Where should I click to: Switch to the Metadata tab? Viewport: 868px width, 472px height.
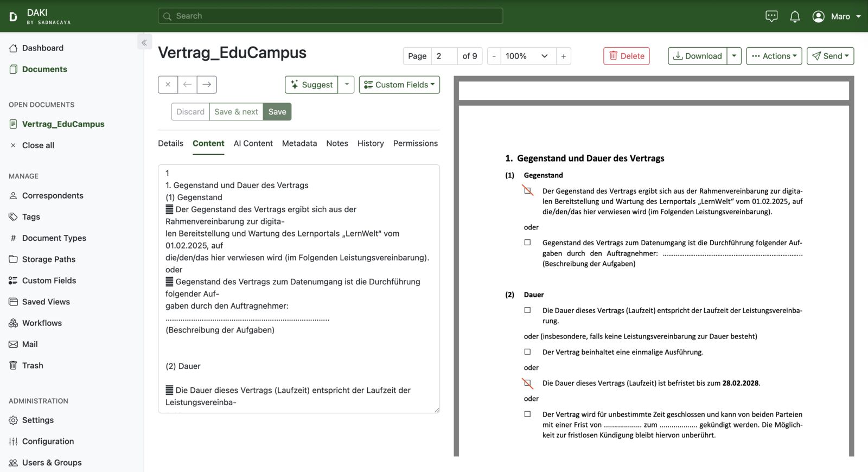click(x=299, y=143)
